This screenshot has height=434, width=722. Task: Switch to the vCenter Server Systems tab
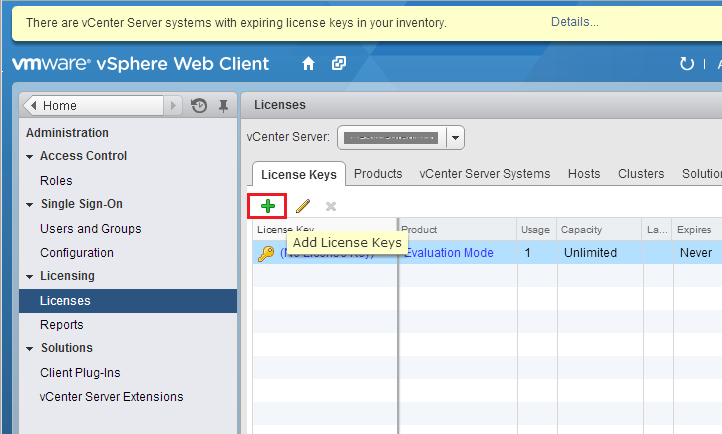[484, 174]
